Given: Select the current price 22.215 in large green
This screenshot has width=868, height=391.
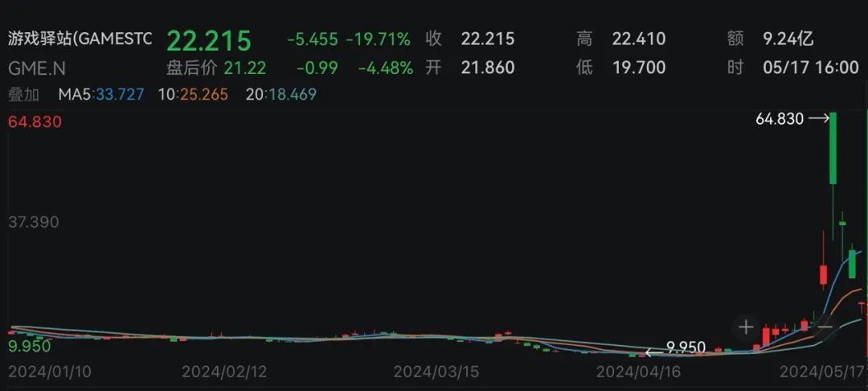Looking at the screenshot, I should [x=209, y=40].
